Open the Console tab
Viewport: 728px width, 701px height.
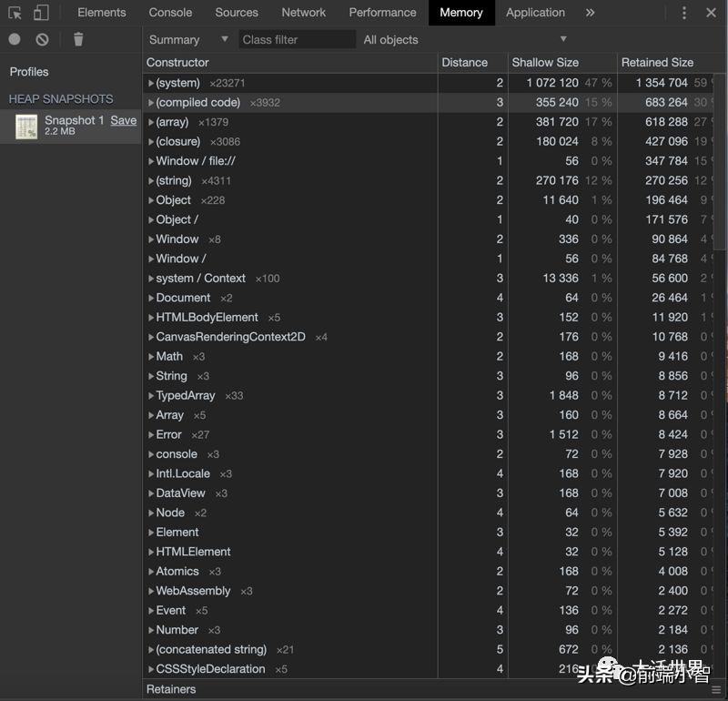coord(170,13)
